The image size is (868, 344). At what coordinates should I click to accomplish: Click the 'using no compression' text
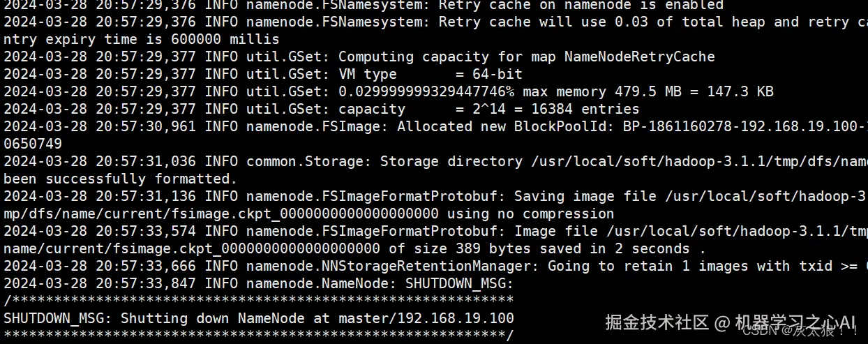pyautogui.click(x=530, y=214)
